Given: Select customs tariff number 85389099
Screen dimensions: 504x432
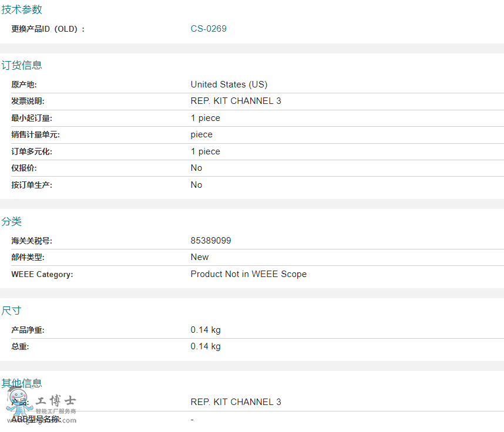Looking at the screenshot, I should (210, 241).
